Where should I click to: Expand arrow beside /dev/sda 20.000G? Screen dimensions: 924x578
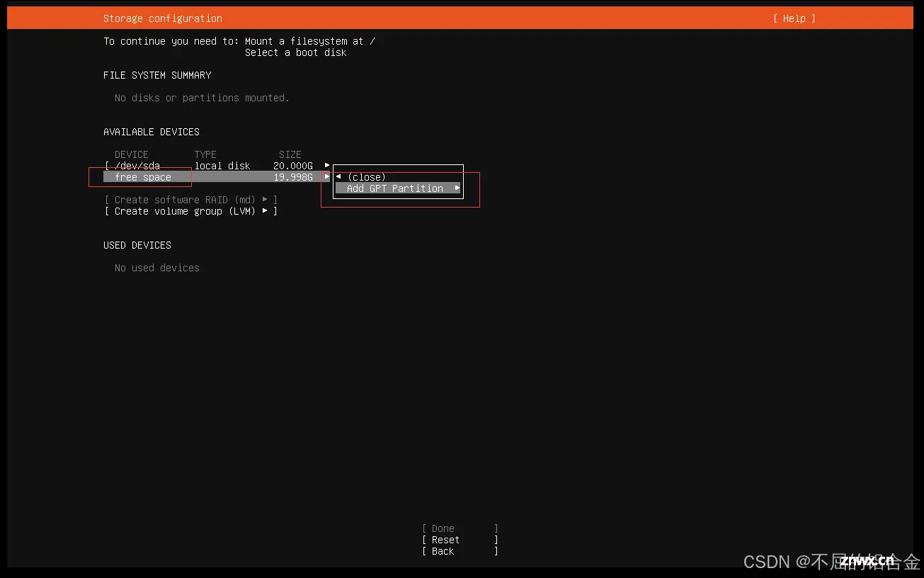click(327, 166)
